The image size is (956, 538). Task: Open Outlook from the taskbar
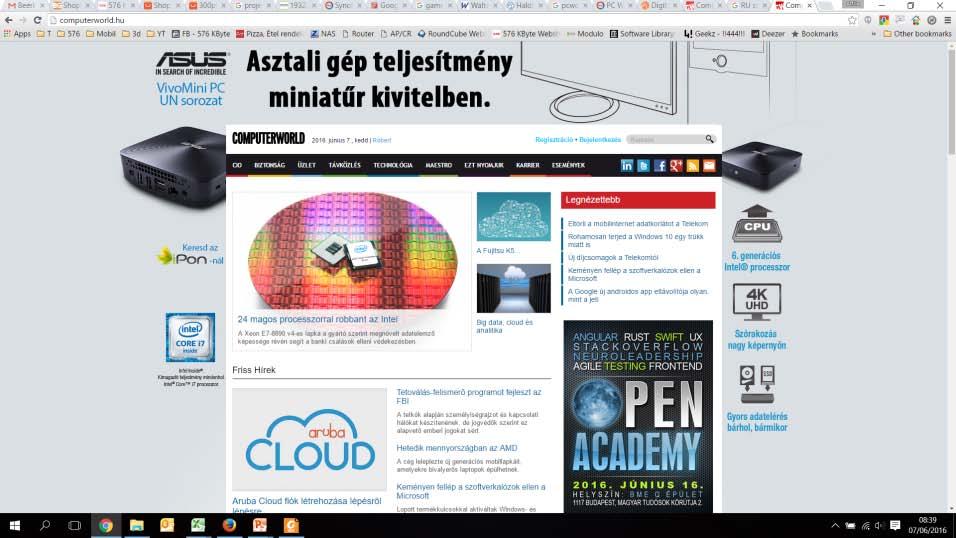(167, 525)
